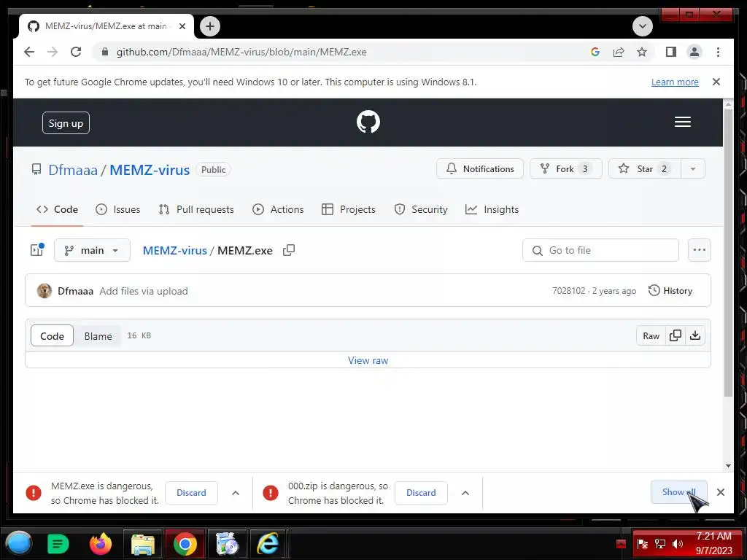Image resolution: width=747 pixels, height=560 pixels.
Task: Click the browser forward arrow
Action: click(x=53, y=52)
